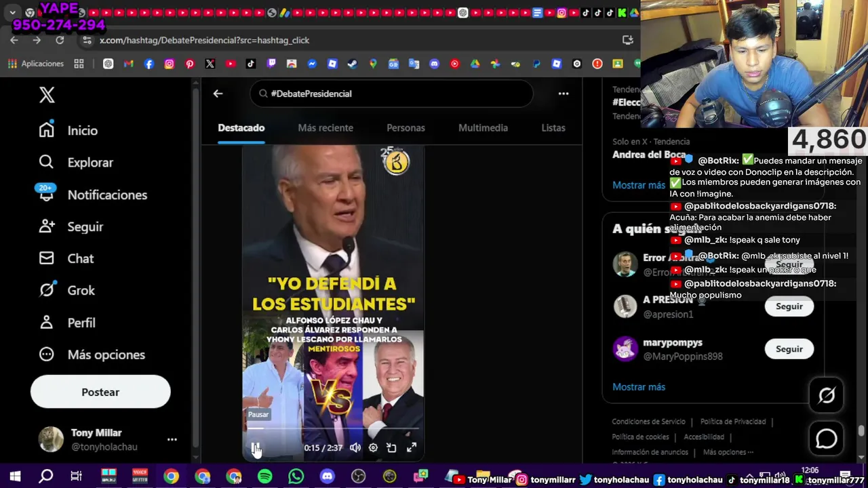The height and width of the screenshot is (488, 868).
Task: Follow the A PRESIÓN account
Action: tap(789, 306)
